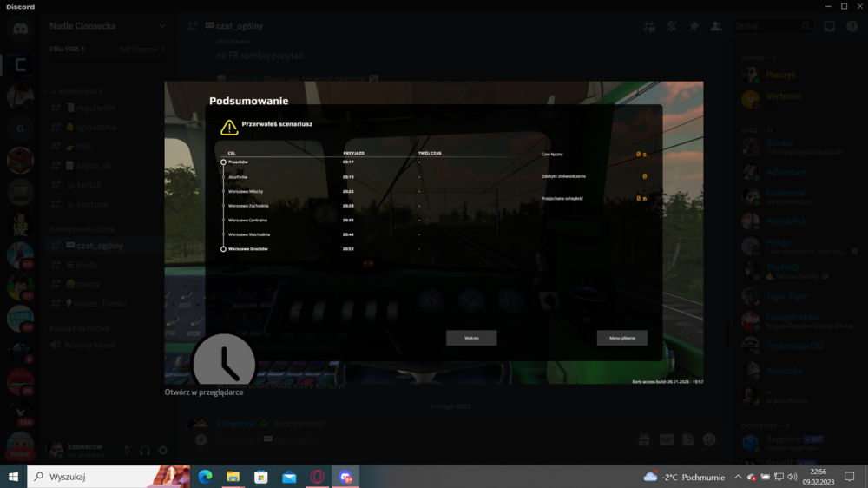
Task: Toggle the member list visibility
Action: pos(716,26)
